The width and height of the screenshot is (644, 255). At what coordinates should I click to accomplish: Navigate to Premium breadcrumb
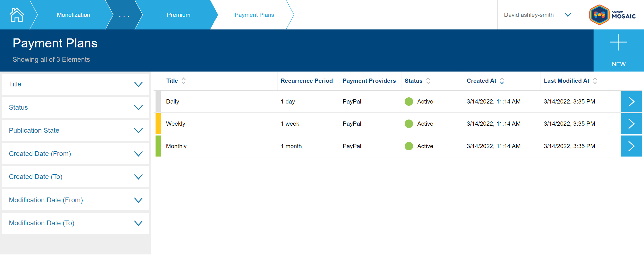pos(179,15)
